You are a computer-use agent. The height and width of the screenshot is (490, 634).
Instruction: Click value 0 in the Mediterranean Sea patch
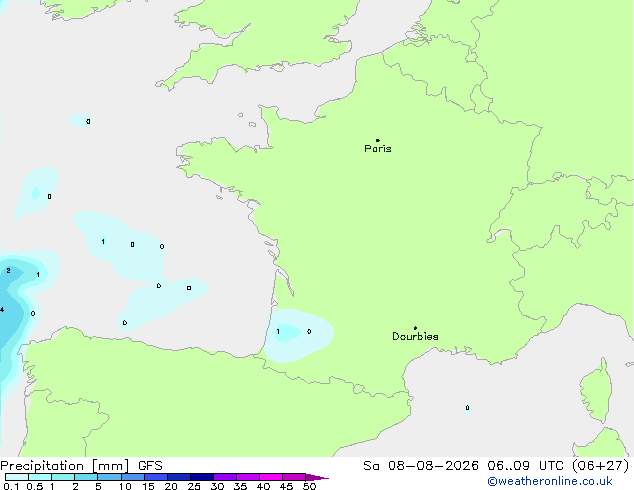(x=467, y=408)
